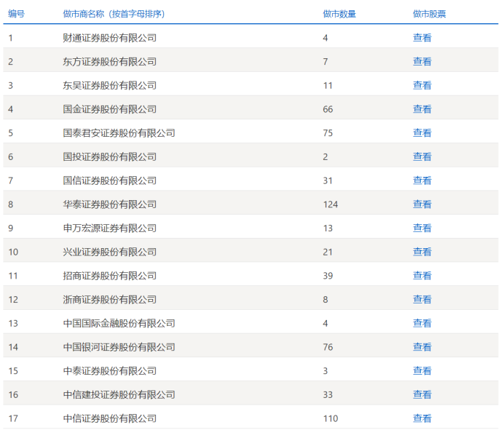Select the name 招商证券股份有限公司
Screen dimensions: 504x438
(109, 276)
